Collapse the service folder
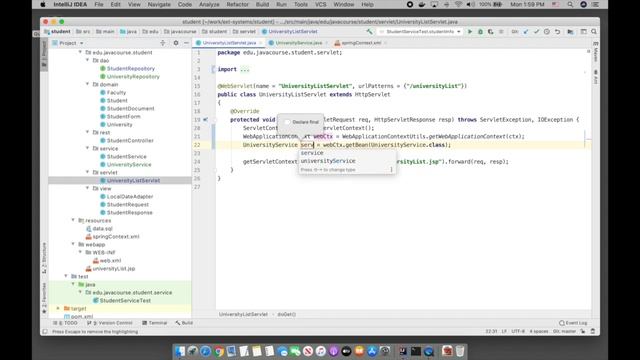Image resolution: width=640 pixels, height=360 pixels. pyautogui.click(x=87, y=148)
